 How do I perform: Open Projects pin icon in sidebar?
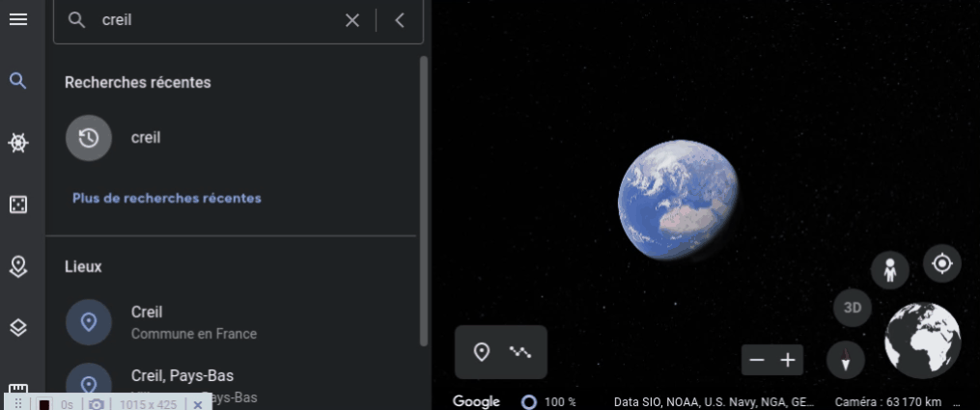pyautogui.click(x=18, y=266)
